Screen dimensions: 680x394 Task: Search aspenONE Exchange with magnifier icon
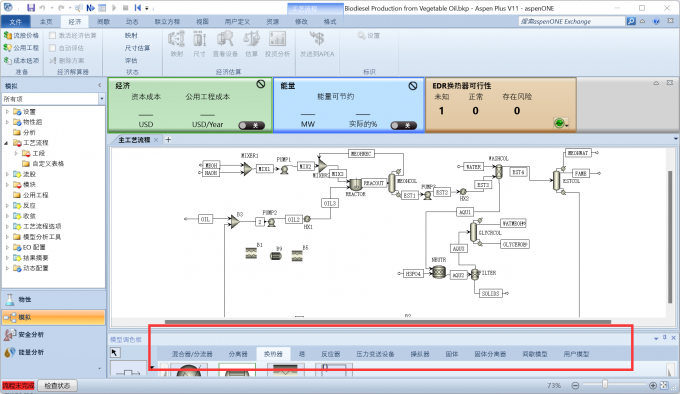click(x=631, y=21)
